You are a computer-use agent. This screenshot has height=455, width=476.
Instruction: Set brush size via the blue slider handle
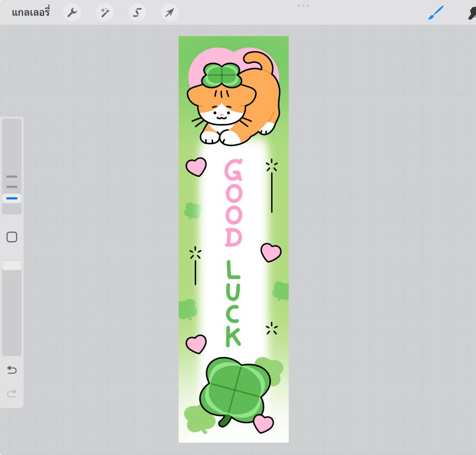click(x=12, y=198)
